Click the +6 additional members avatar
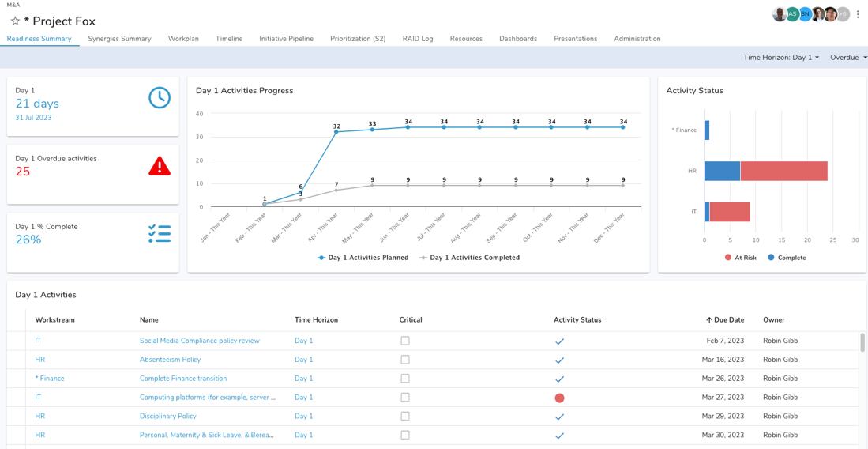The image size is (868, 449). (844, 14)
